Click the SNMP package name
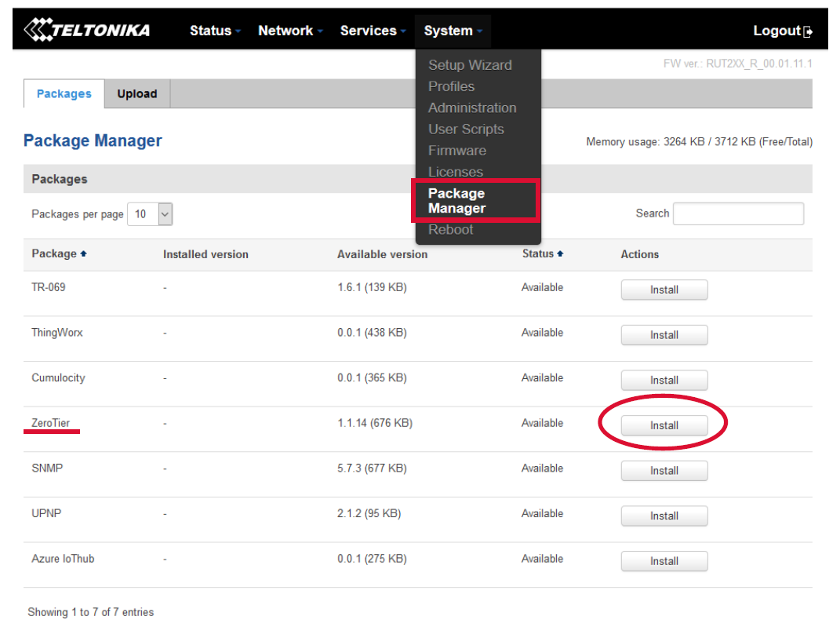840x638 pixels. [x=47, y=468]
